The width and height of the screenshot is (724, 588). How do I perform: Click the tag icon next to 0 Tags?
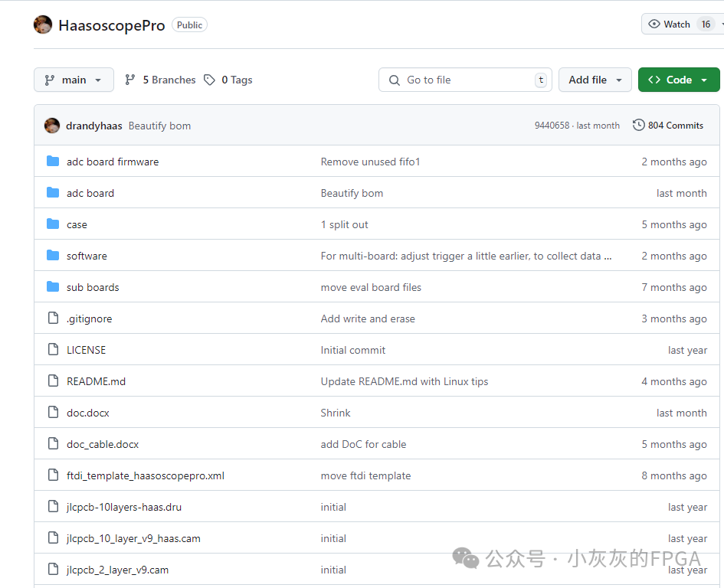pyautogui.click(x=209, y=80)
